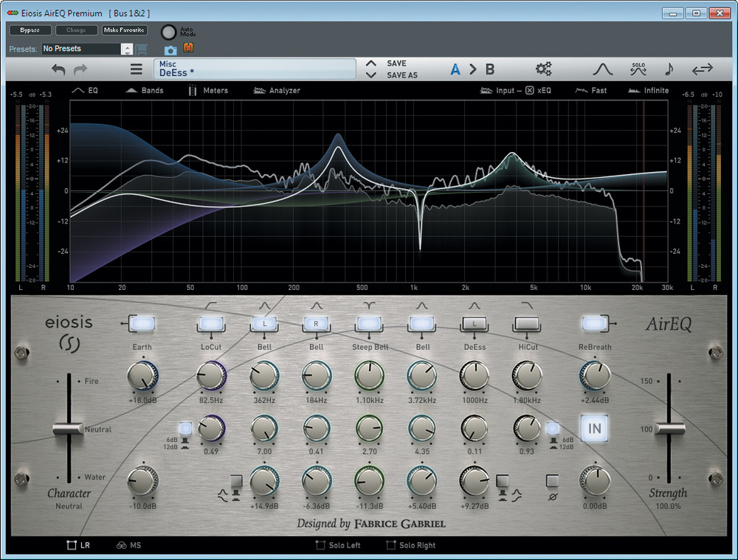Enable the Auto Mode round button
This screenshot has width=738, height=560.
point(168,32)
